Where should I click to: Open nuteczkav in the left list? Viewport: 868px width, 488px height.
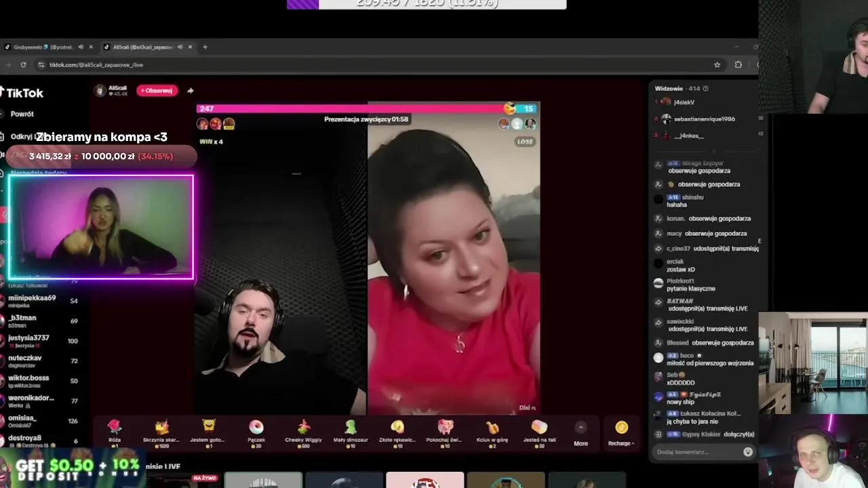coord(42,361)
